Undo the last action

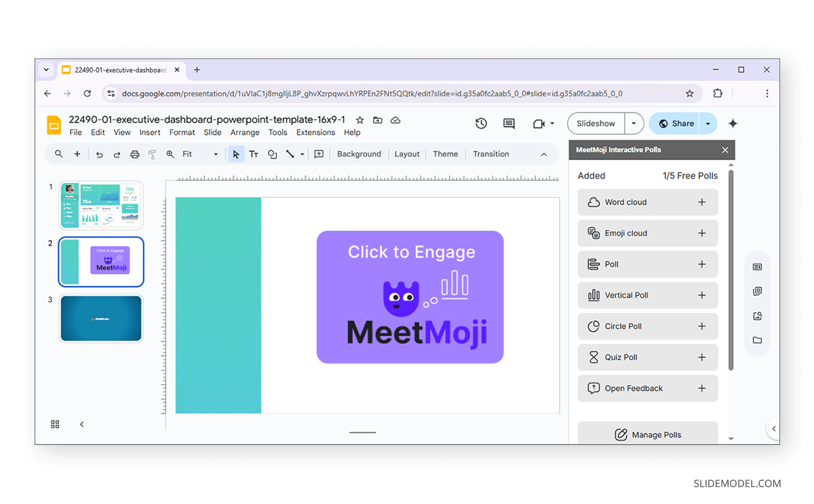pos(99,154)
